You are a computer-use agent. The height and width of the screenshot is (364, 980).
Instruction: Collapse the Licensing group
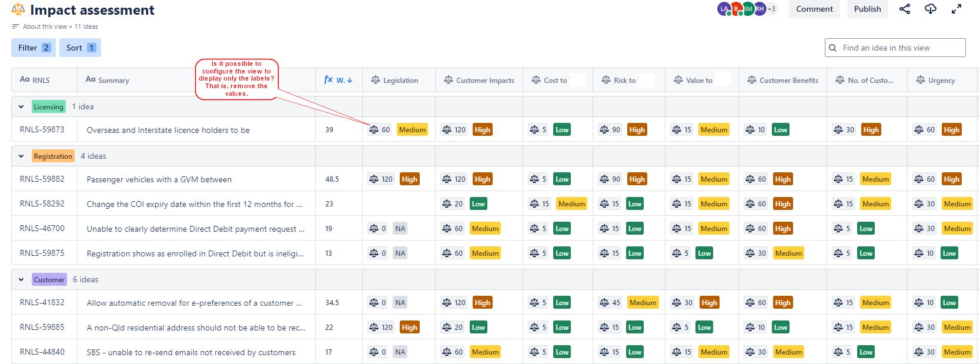pos(21,107)
